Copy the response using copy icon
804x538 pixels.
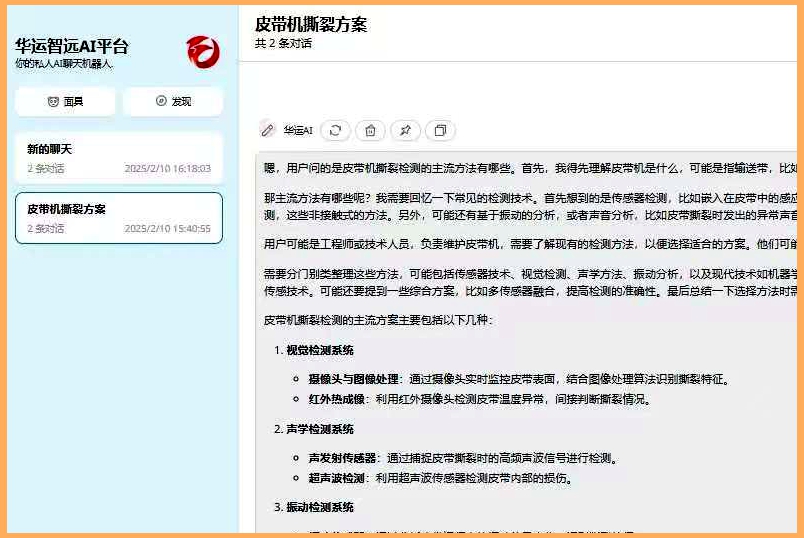[x=440, y=130]
